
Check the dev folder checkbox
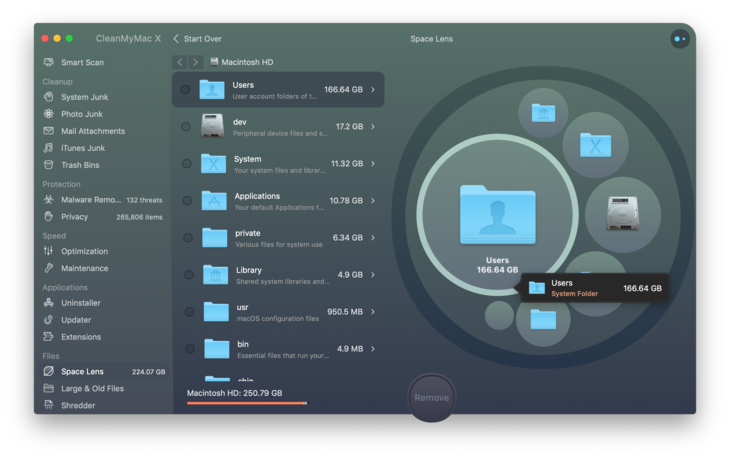tap(186, 126)
